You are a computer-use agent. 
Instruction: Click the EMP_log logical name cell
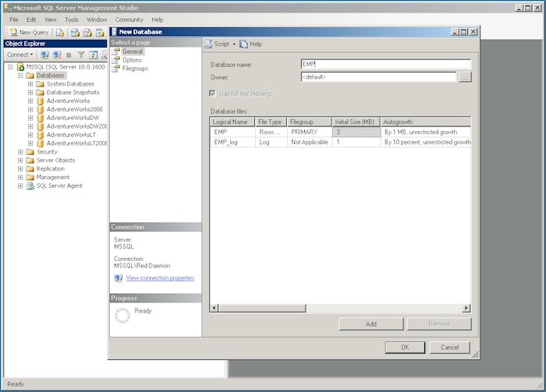[x=232, y=143]
